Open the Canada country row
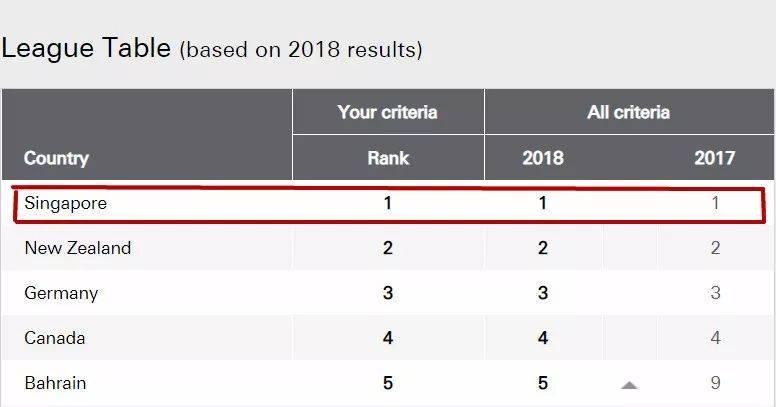776x407 pixels. pyautogui.click(x=55, y=338)
